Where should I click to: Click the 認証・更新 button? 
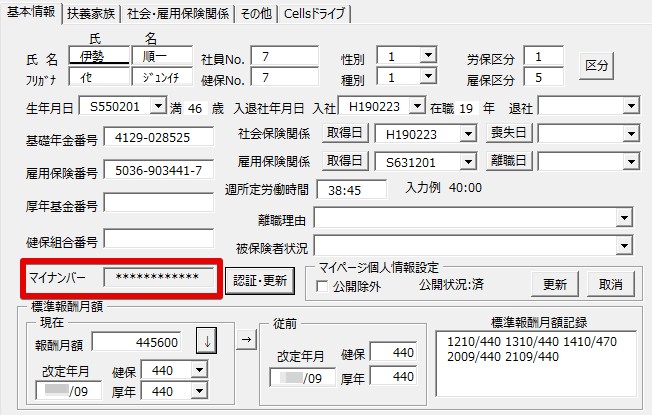[x=260, y=281]
